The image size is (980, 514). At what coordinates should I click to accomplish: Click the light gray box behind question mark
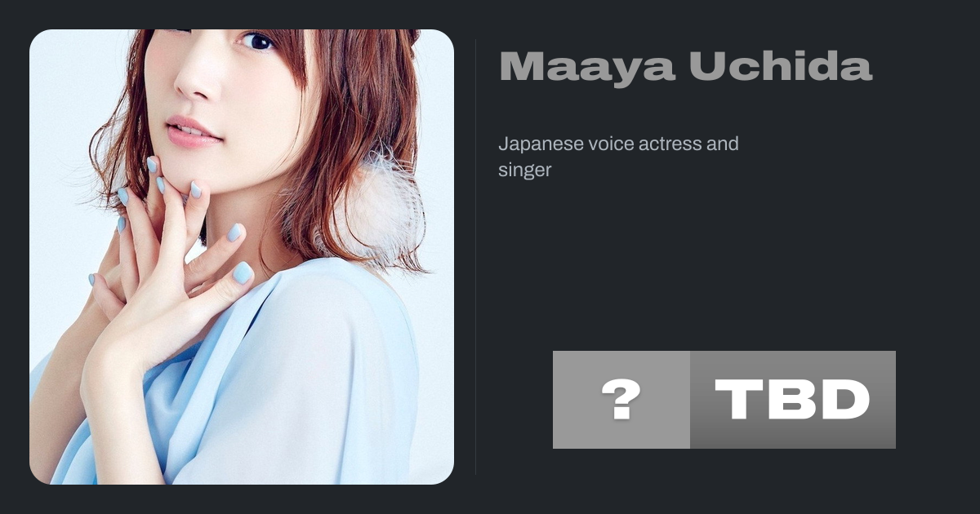pyautogui.click(x=621, y=400)
